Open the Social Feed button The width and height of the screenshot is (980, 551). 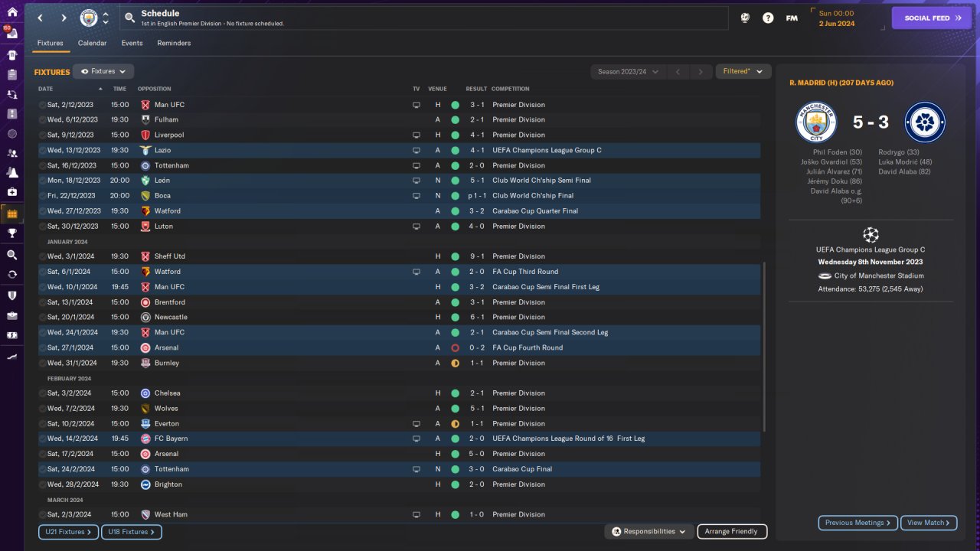click(x=932, y=18)
